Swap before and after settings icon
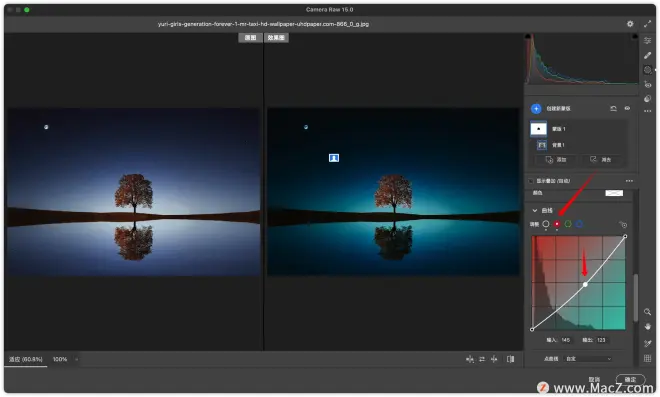 coord(482,359)
